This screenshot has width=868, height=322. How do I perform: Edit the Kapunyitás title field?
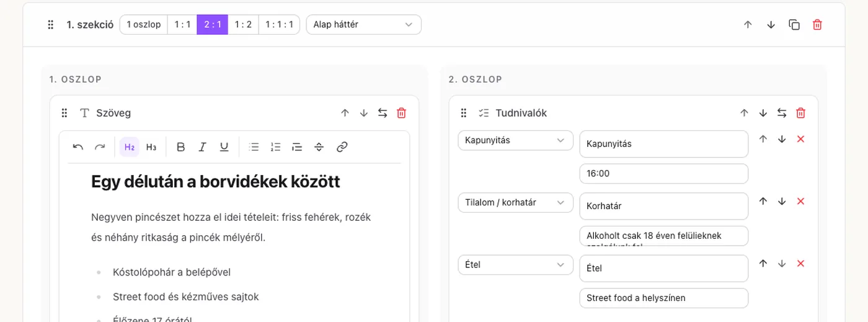click(664, 144)
